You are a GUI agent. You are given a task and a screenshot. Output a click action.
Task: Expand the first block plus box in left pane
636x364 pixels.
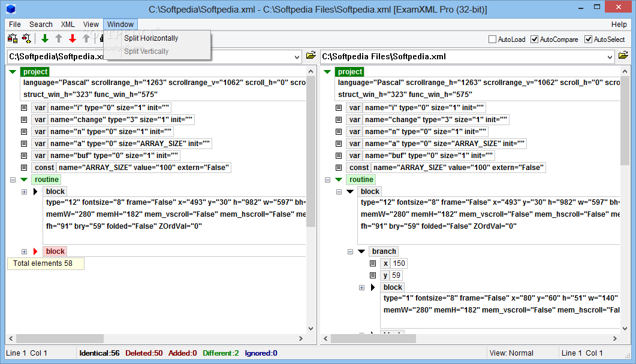pos(24,192)
